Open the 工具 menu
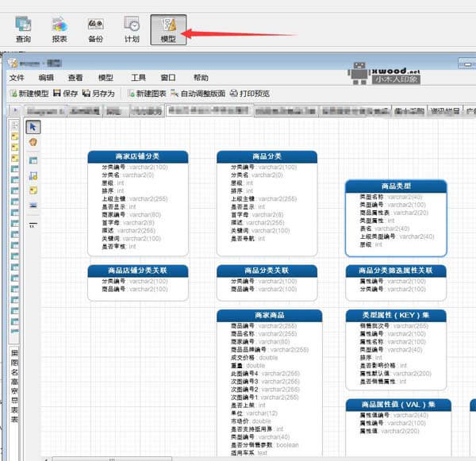Screen dimensions: 476x461 point(138,78)
